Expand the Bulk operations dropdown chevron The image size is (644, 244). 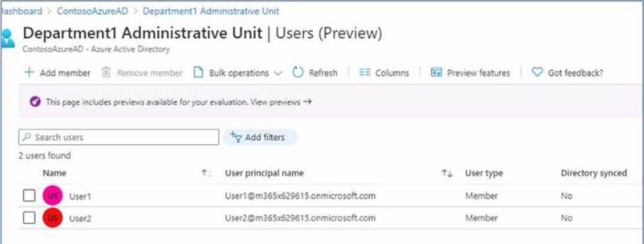click(278, 73)
